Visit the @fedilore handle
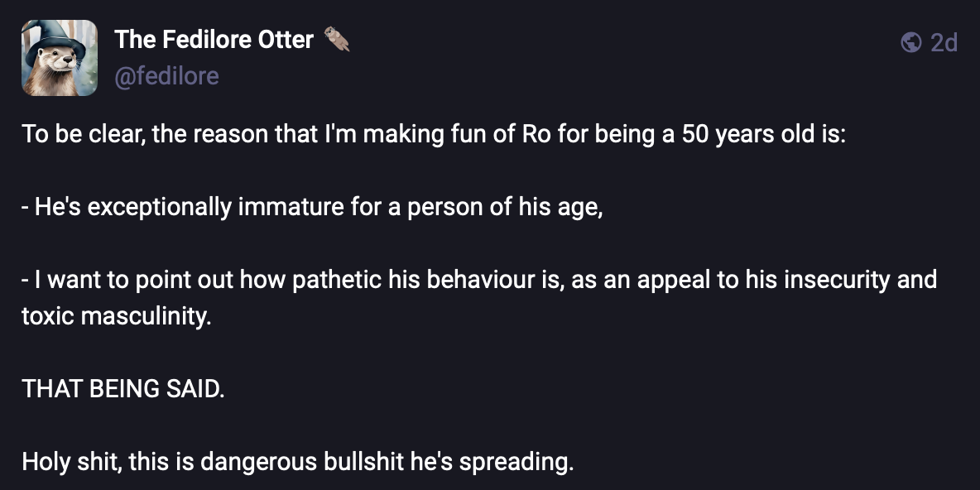This screenshot has width=980, height=490. [166, 76]
